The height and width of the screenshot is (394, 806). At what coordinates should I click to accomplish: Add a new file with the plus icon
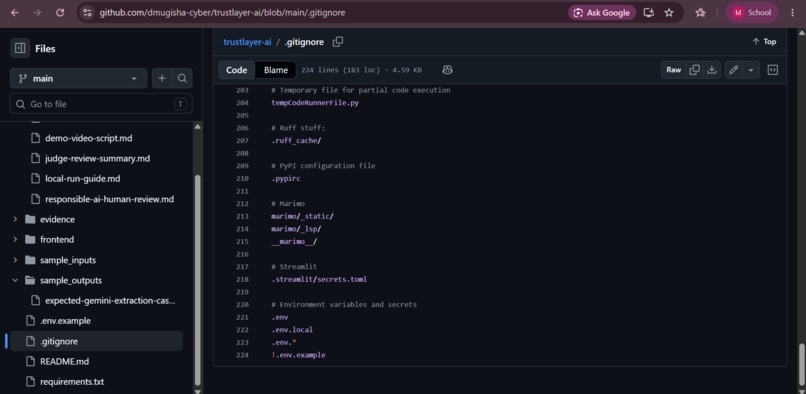[x=162, y=78]
